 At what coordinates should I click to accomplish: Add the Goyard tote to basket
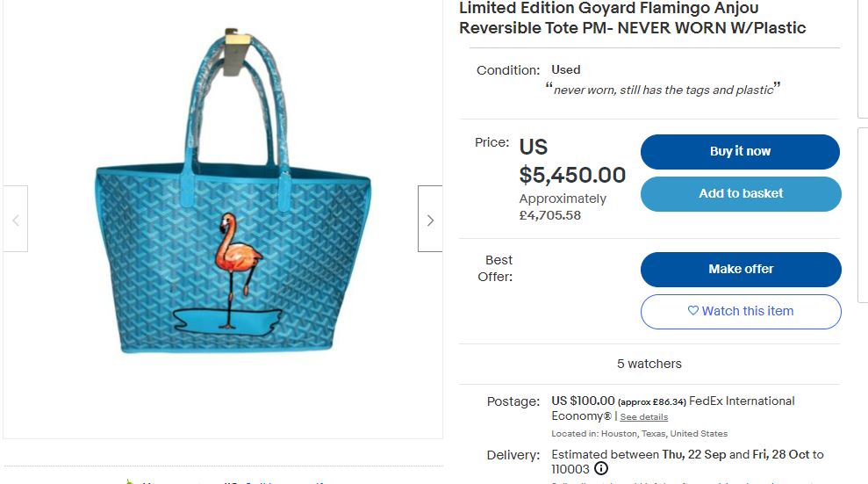coord(741,194)
